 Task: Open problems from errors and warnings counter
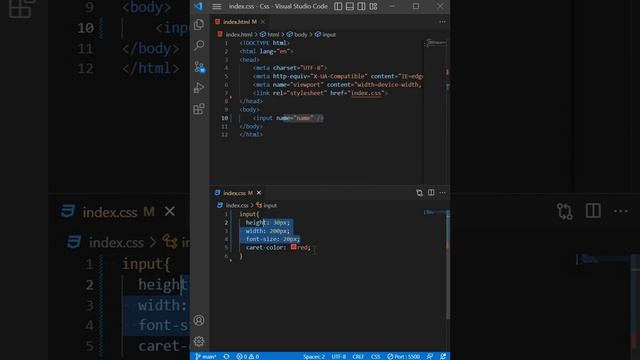tap(247, 356)
